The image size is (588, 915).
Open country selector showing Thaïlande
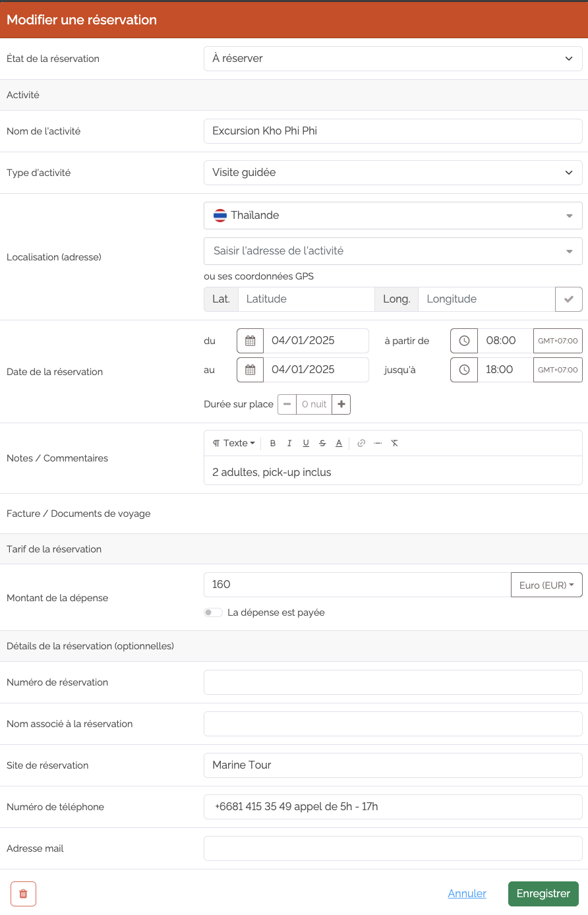(x=393, y=216)
